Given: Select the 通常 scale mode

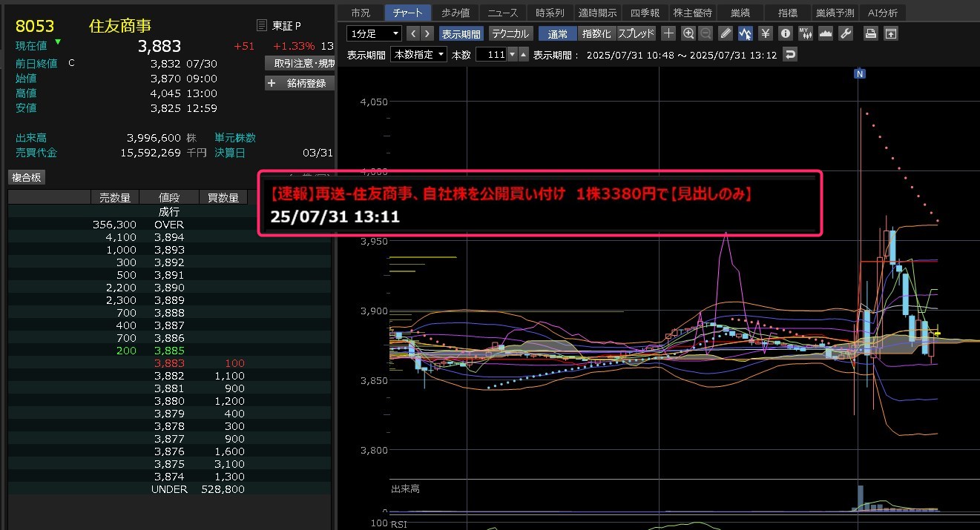Looking at the screenshot, I should [x=557, y=33].
